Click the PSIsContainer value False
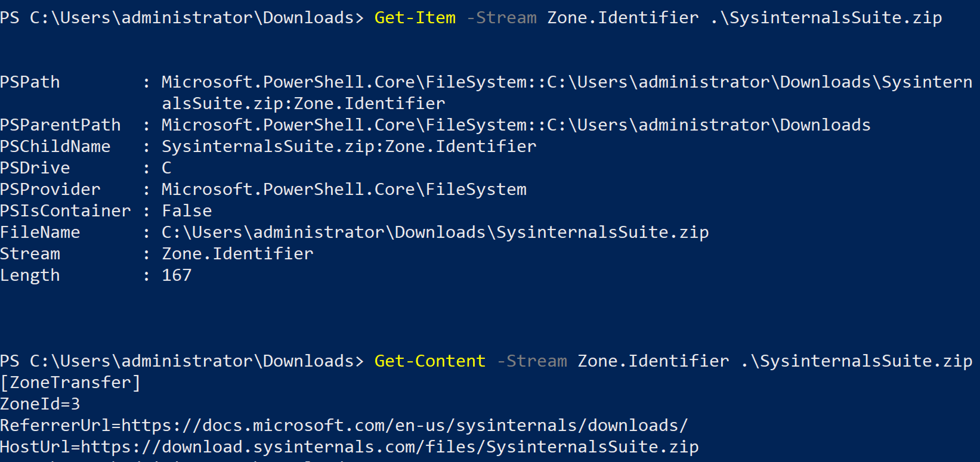Image resolution: width=980 pixels, height=462 pixels. coord(187,211)
